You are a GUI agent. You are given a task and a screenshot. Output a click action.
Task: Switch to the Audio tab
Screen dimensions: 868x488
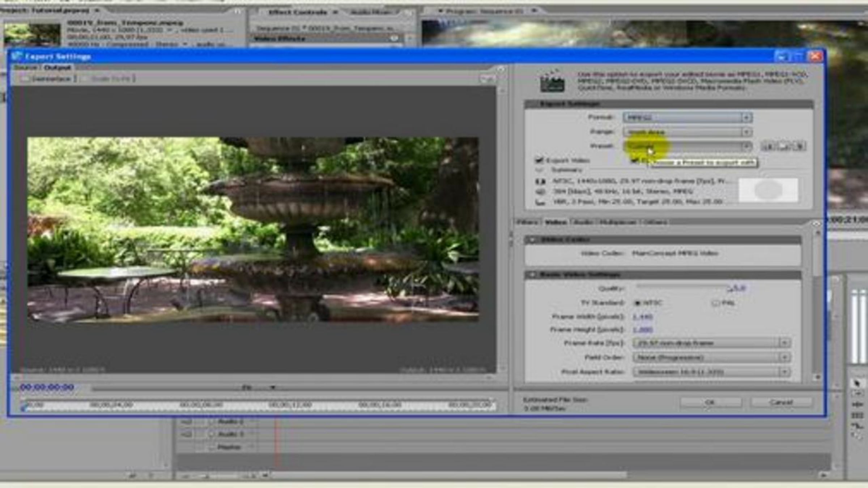pyautogui.click(x=583, y=222)
